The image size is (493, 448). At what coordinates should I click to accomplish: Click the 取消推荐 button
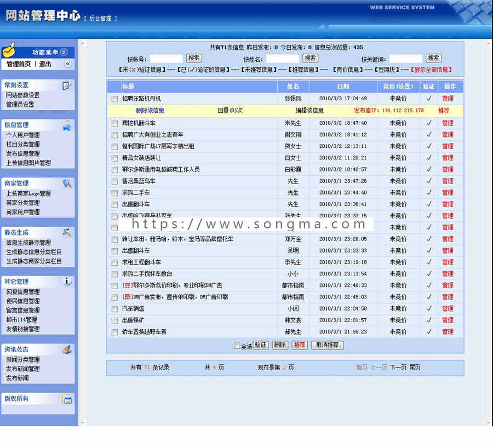pos(328,345)
